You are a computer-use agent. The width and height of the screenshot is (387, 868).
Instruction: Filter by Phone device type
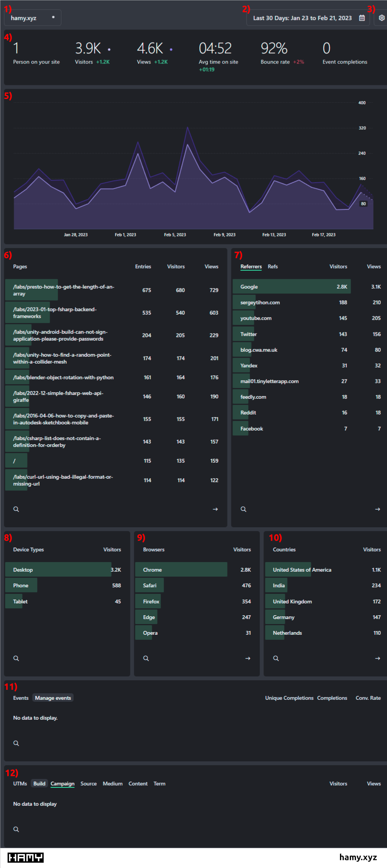[67, 585]
